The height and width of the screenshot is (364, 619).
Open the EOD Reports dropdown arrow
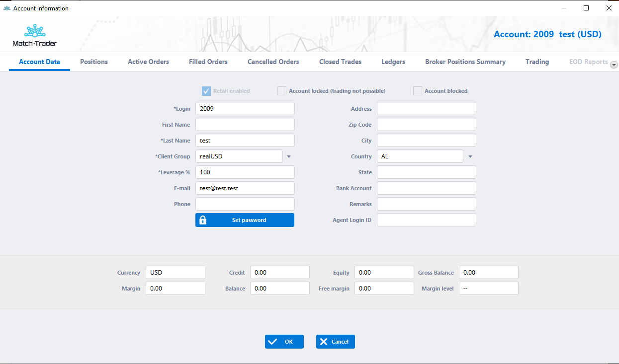tap(614, 65)
